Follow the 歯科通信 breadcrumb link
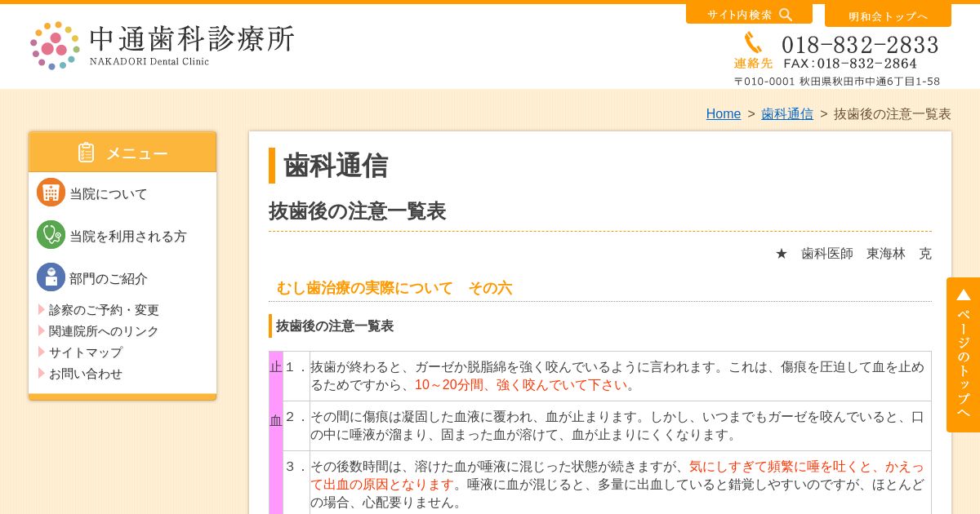This screenshot has width=980, height=514. pos(787,114)
